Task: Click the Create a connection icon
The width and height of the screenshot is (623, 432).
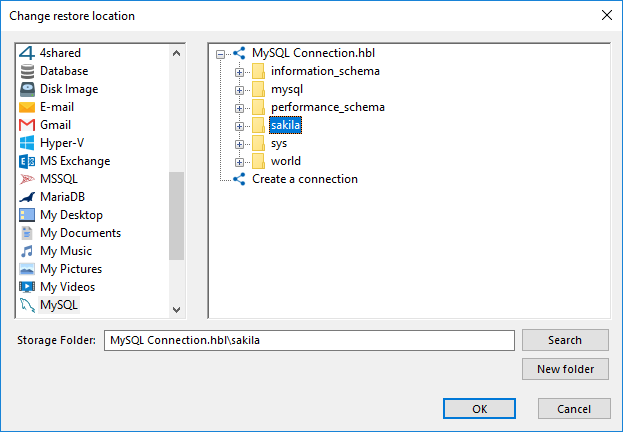Action: [x=239, y=179]
